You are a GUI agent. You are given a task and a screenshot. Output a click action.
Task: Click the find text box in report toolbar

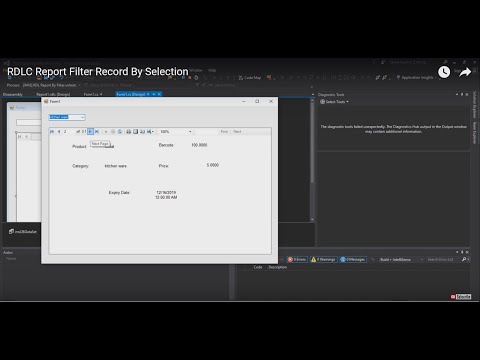click(x=207, y=132)
